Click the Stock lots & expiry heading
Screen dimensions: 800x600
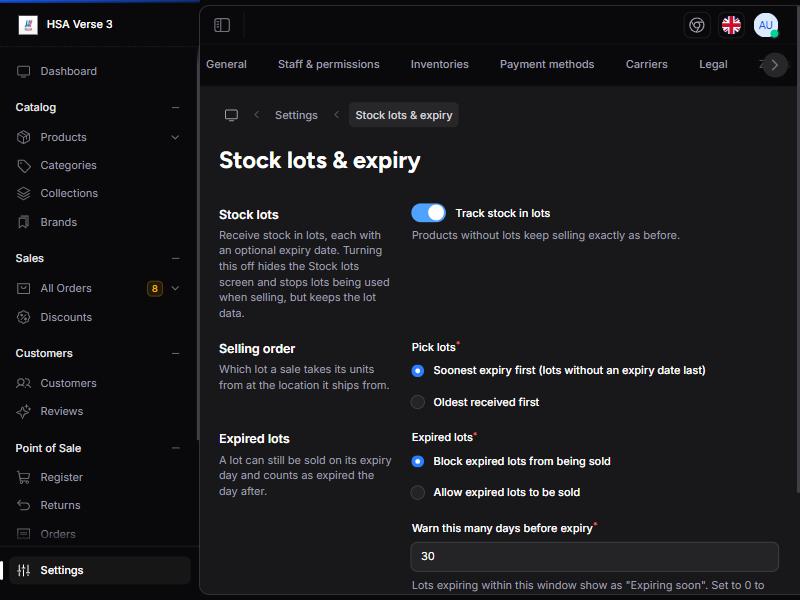point(319,160)
